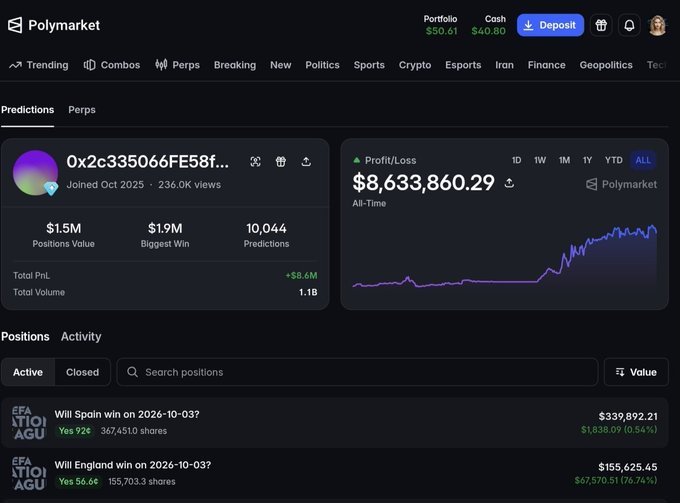Click the Total PnL +$8.6M value
The height and width of the screenshot is (503, 680).
click(x=301, y=276)
